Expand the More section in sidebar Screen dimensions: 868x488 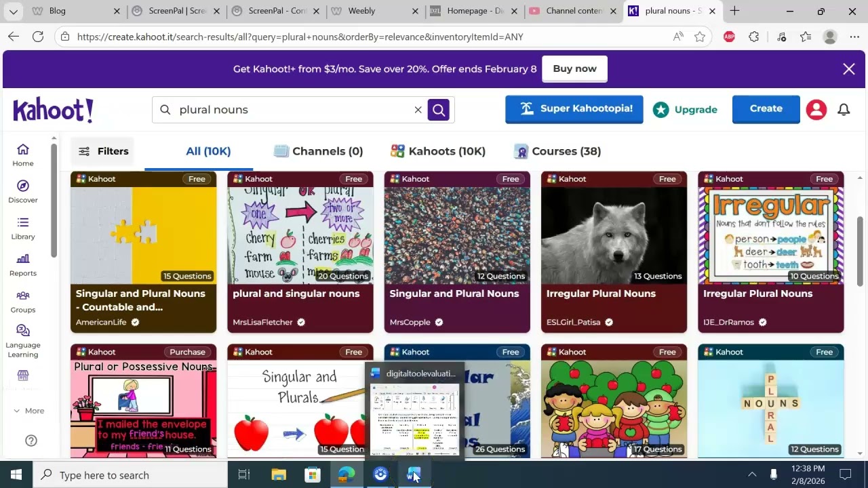click(28, 411)
